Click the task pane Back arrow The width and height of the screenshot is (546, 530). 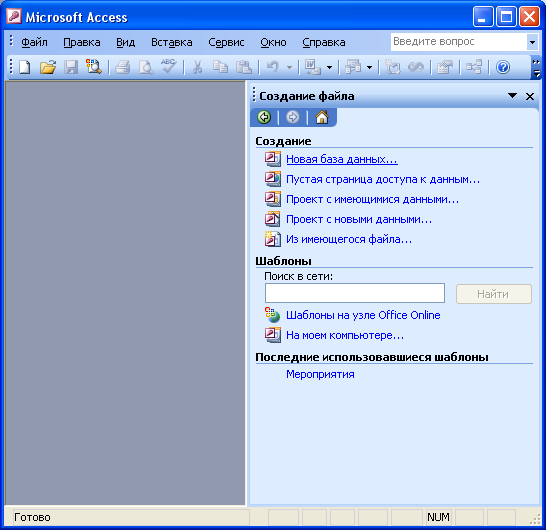[x=264, y=117]
